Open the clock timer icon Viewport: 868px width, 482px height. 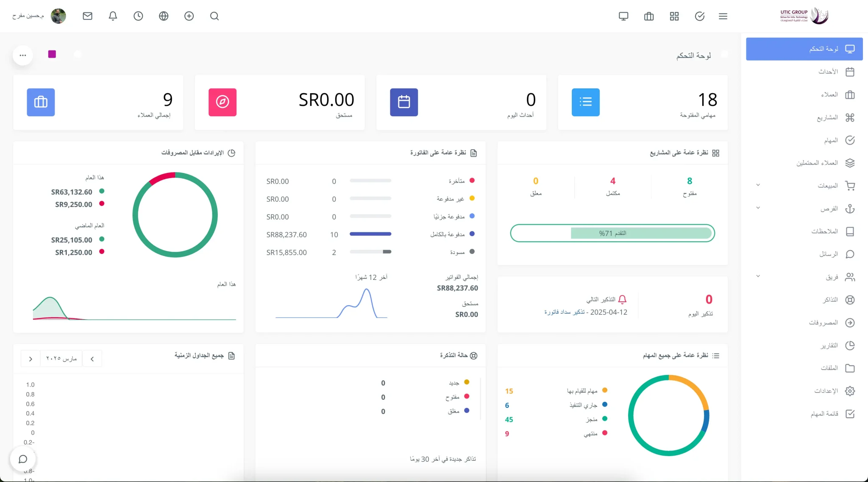[x=138, y=16]
